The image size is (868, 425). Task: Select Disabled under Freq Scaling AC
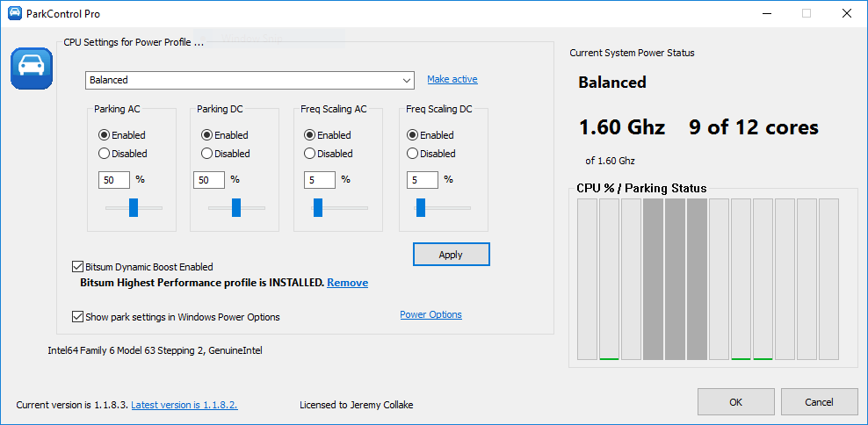[x=329, y=154]
